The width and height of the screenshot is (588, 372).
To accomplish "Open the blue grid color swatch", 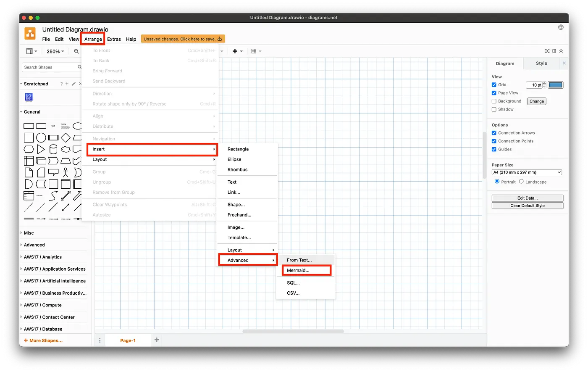I will (555, 85).
